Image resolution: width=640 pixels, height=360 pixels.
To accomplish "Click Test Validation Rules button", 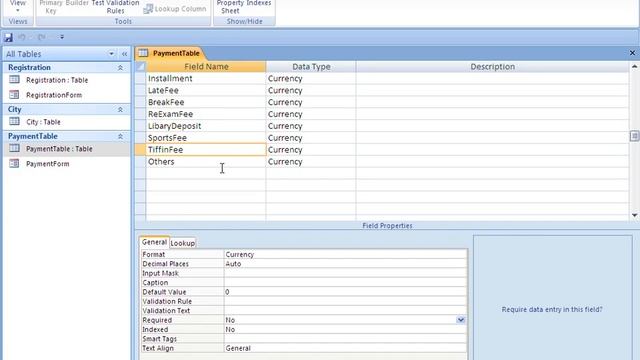I will click(116, 7).
